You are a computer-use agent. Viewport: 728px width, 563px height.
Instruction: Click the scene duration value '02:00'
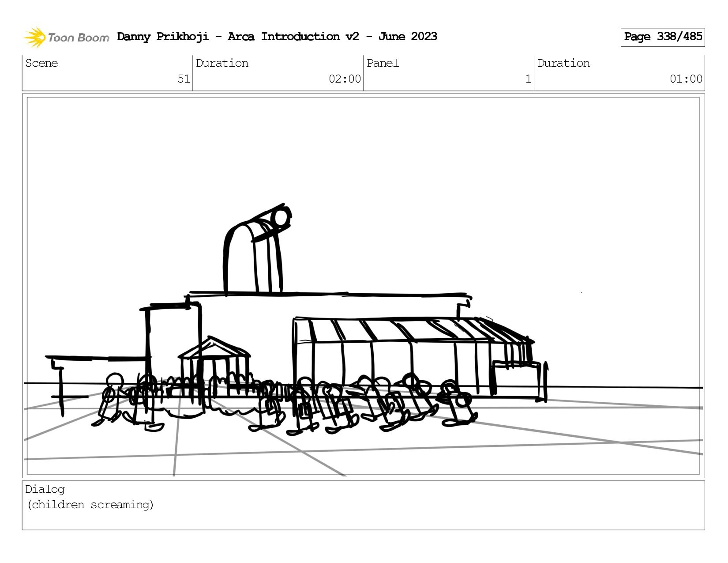pos(345,79)
